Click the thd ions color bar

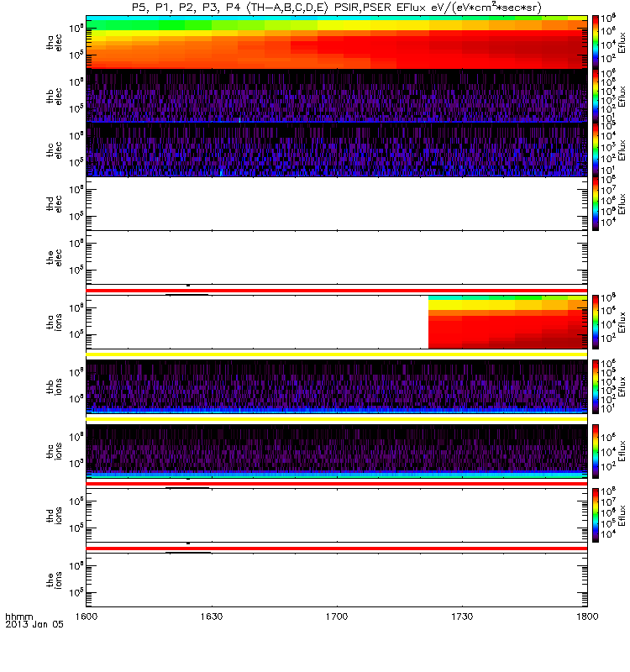click(x=596, y=516)
